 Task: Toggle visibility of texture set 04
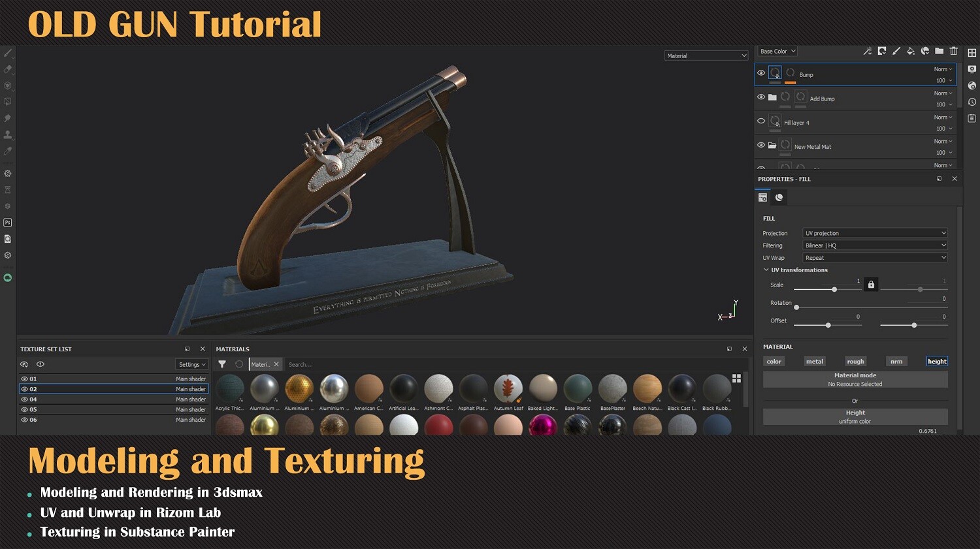point(25,400)
